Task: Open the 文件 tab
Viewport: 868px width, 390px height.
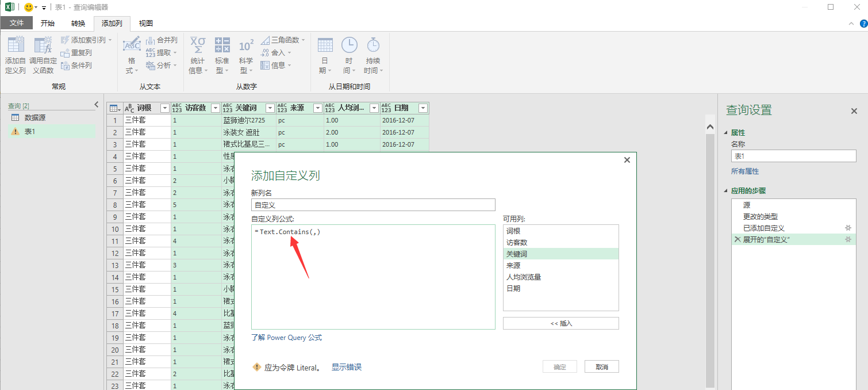Action: [17, 23]
